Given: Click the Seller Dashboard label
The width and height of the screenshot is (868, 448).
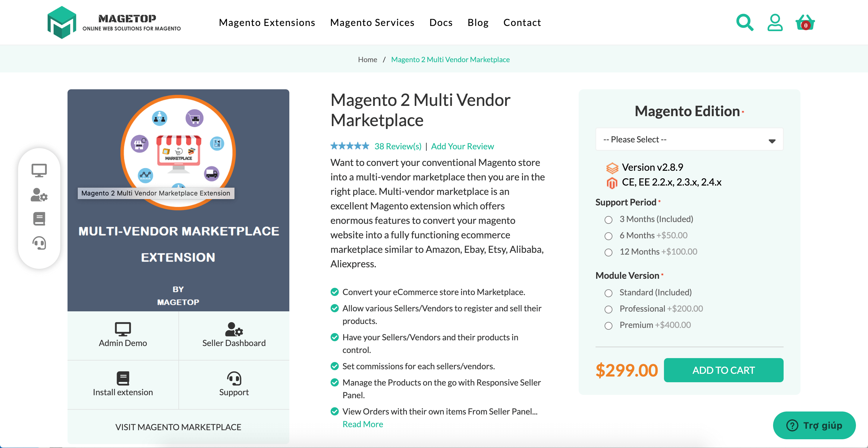Looking at the screenshot, I should [x=234, y=343].
